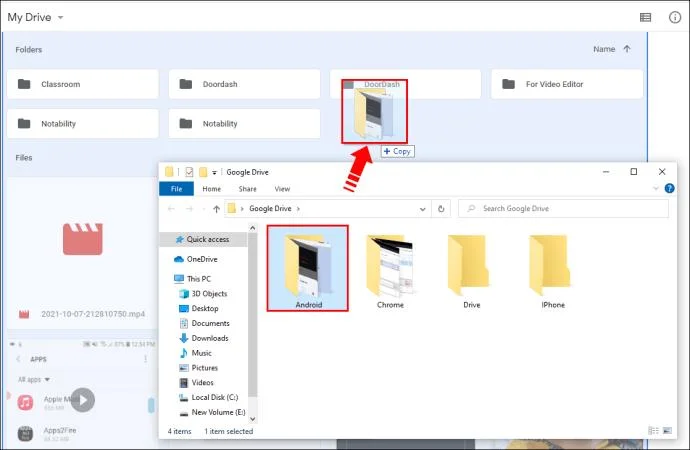Go back in Explorer navigation
The width and height of the screenshot is (690, 450).
(171, 209)
